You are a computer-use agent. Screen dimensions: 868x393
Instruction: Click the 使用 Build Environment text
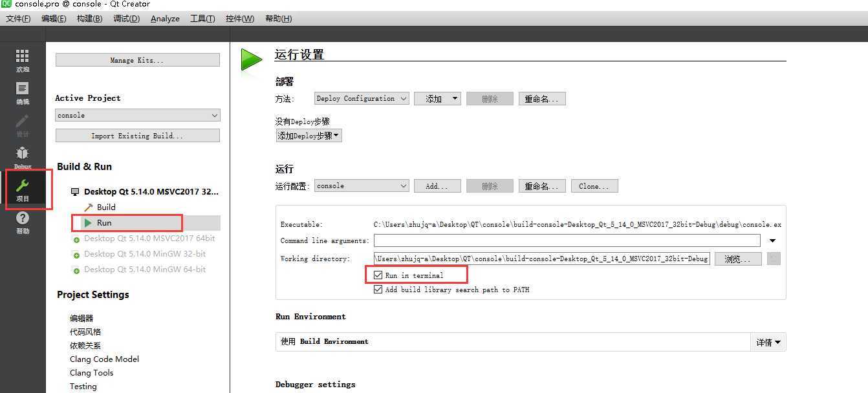click(325, 341)
